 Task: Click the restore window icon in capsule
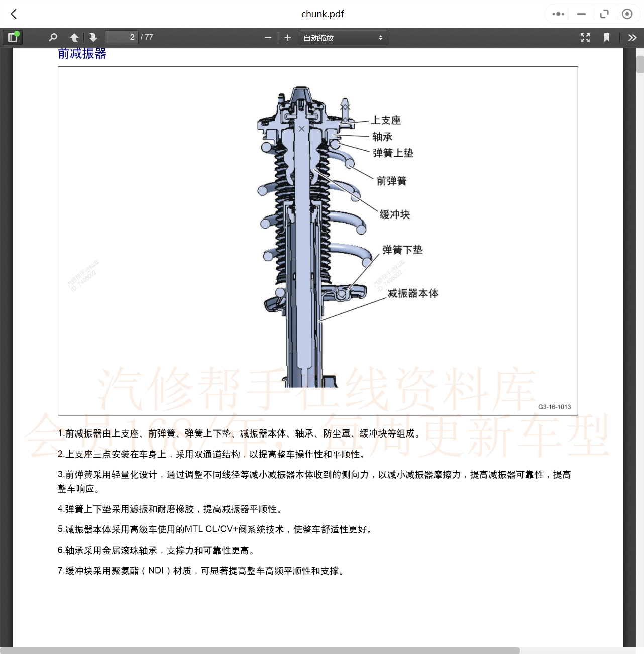point(604,14)
